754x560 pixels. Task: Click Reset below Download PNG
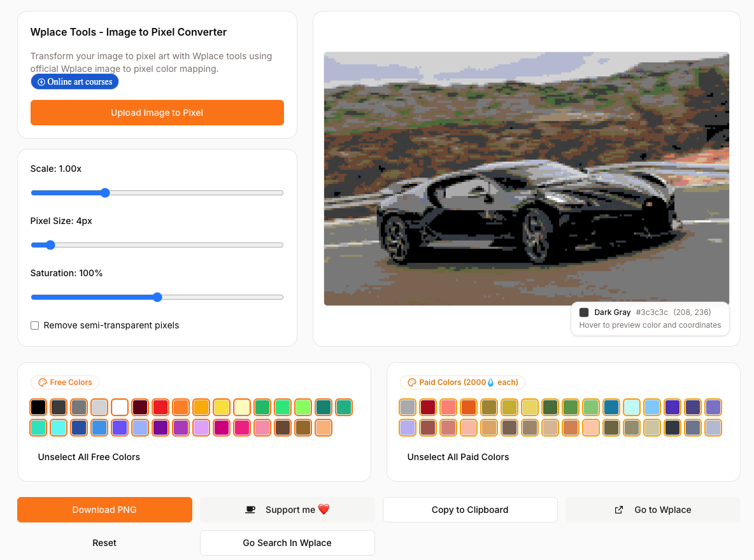[104, 542]
